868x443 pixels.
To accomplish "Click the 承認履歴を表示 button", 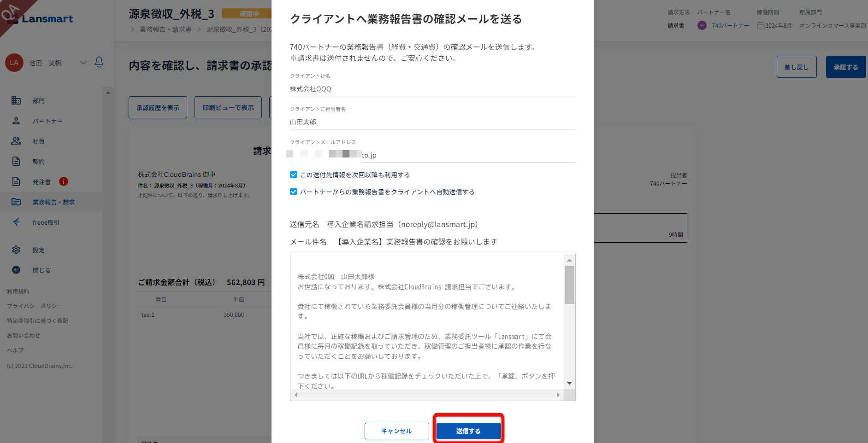I will pyautogui.click(x=158, y=107).
